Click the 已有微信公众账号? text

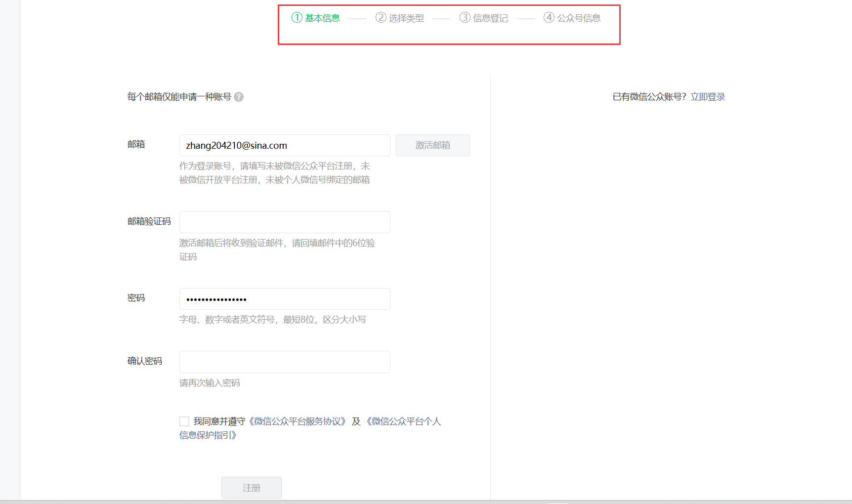pos(649,97)
